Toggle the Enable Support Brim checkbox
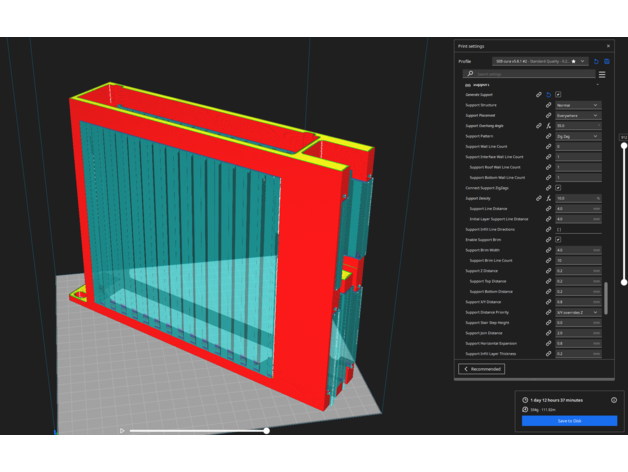The image size is (628, 472). pyautogui.click(x=558, y=240)
